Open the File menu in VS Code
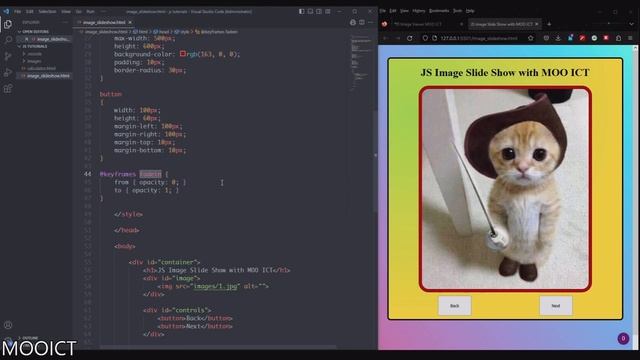 [x=18, y=11]
